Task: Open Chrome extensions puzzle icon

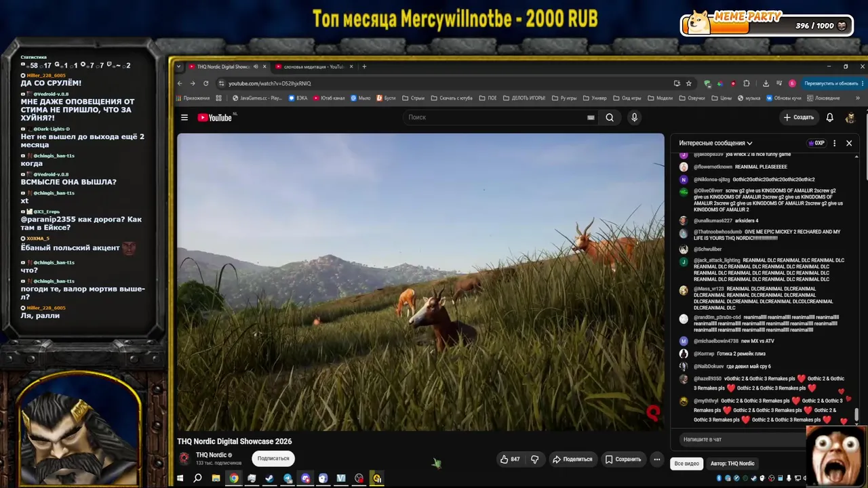Action: click(746, 83)
